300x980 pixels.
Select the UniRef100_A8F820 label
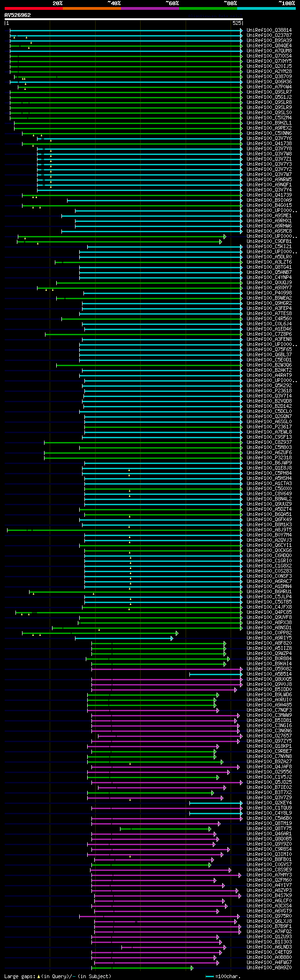269,643
